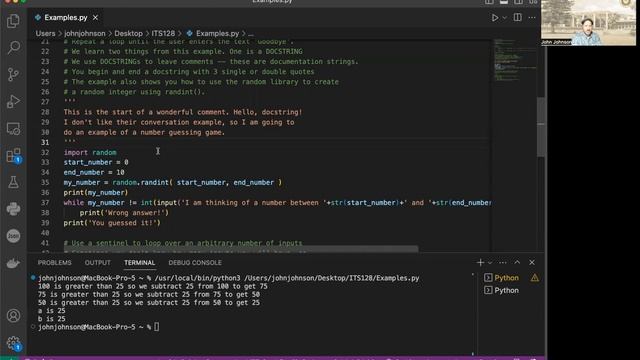Open the Manage gear settings icon
This screenshot has height=360, width=640.
[x=13, y=343]
